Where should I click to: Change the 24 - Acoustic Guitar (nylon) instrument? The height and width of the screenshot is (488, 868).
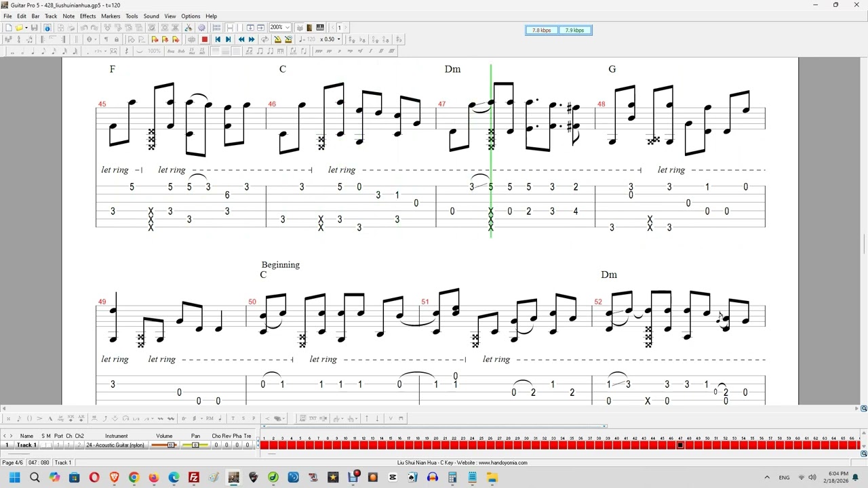point(115,445)
